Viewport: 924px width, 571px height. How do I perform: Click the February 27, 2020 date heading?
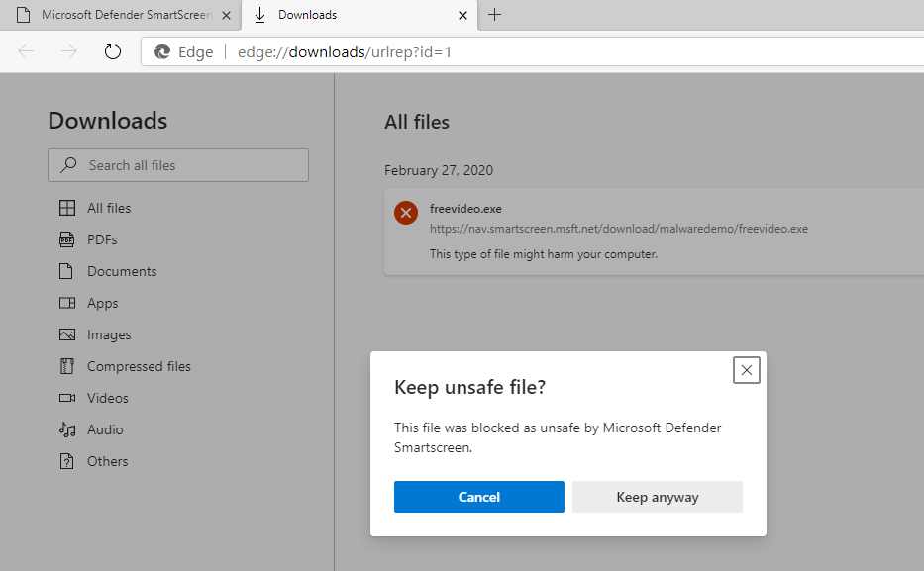coord(439,170)
